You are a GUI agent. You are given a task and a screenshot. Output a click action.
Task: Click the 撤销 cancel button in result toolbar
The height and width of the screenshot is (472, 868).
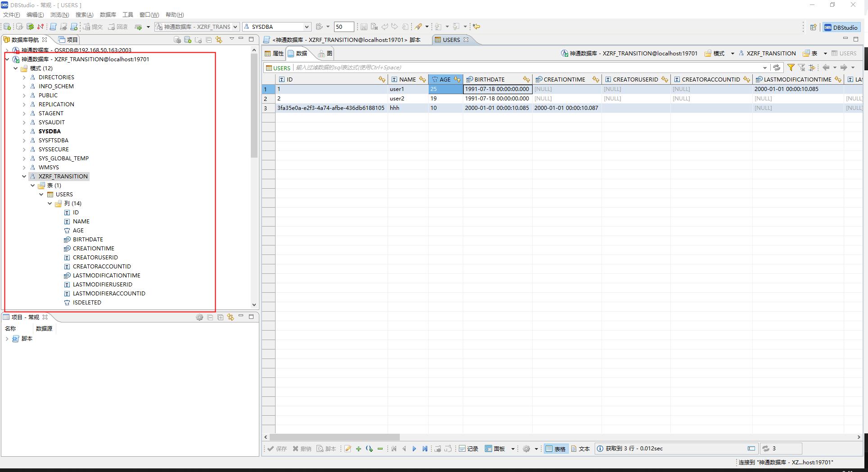click(302, 449)
